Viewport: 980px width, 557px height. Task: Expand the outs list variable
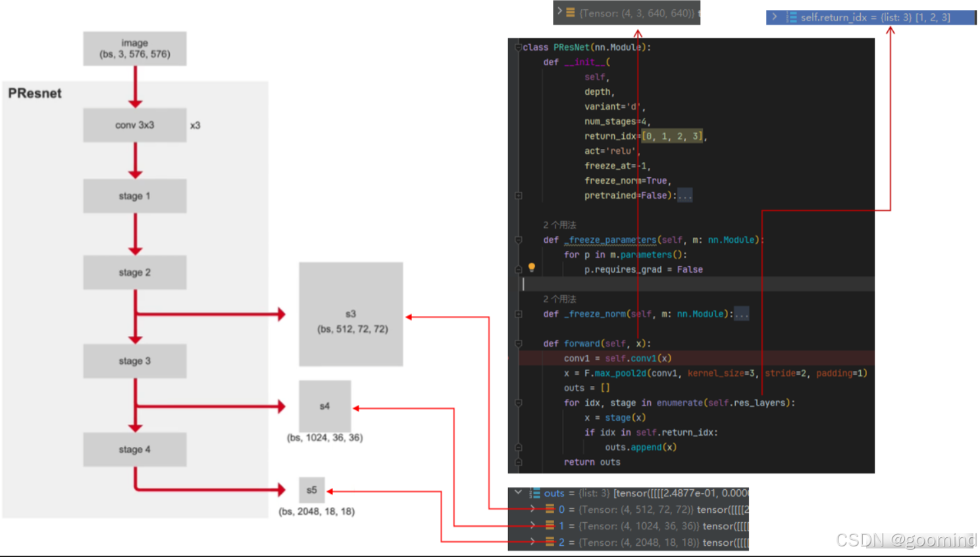point(519,492)
